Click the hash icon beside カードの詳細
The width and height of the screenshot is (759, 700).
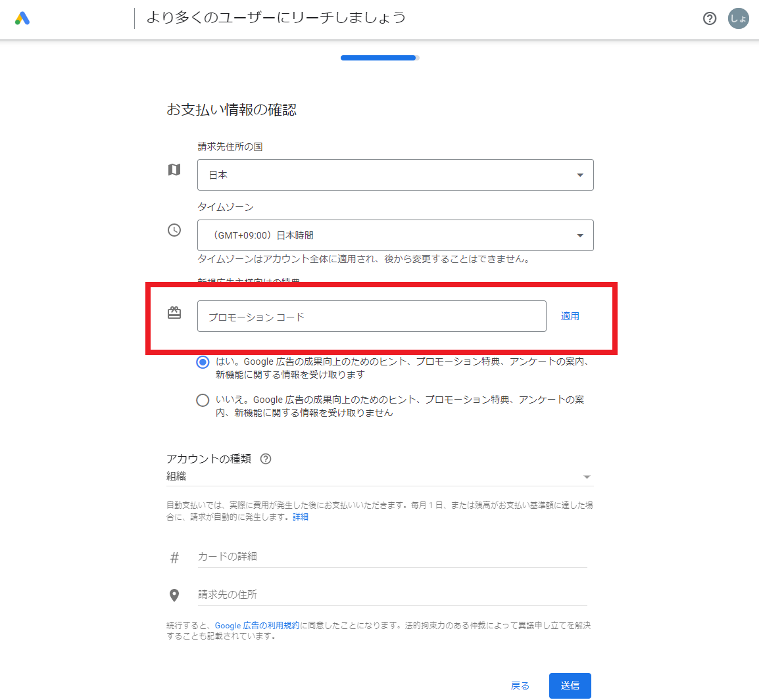(174, 558)
